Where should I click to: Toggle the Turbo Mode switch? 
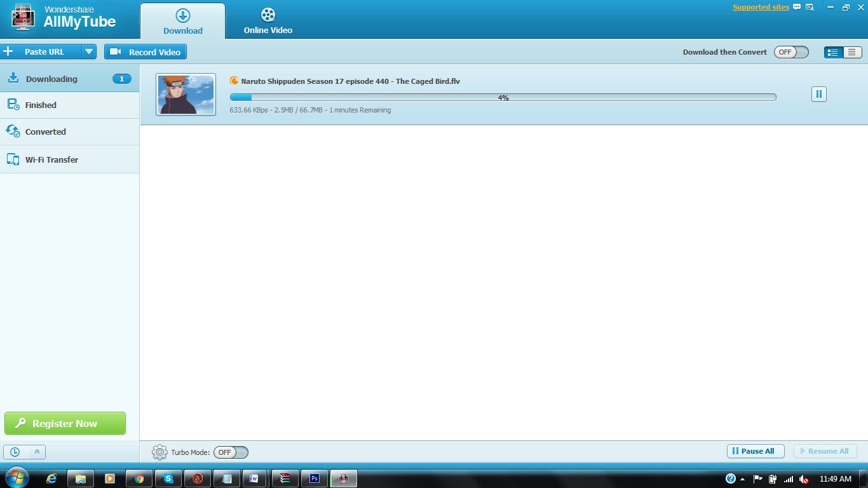tap(231, 452)
